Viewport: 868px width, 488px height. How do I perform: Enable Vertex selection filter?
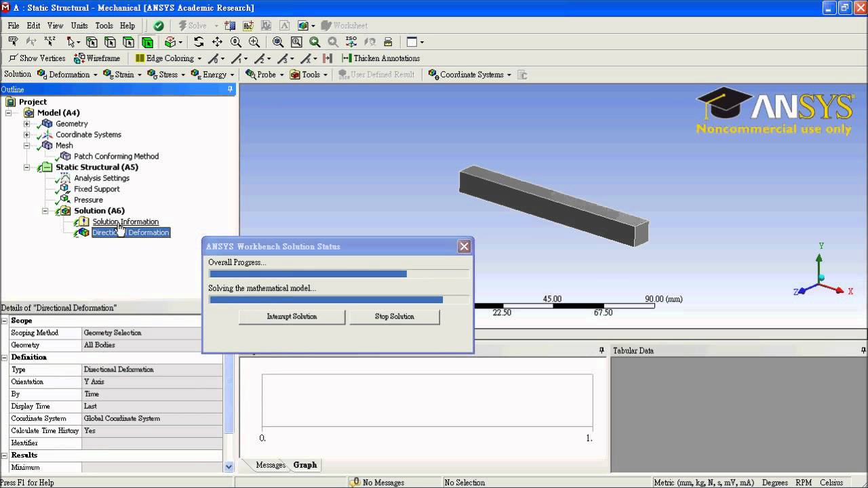coord(92,42)
